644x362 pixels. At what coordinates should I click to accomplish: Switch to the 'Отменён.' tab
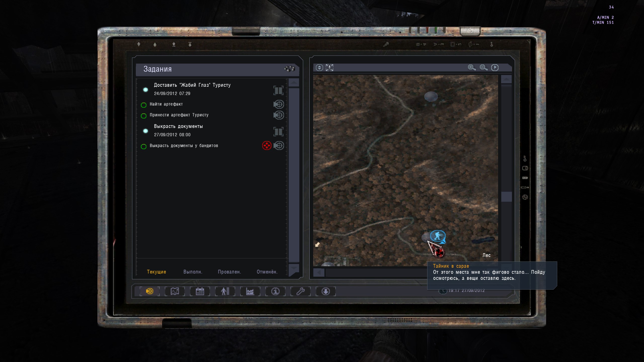tap(267, 272)
